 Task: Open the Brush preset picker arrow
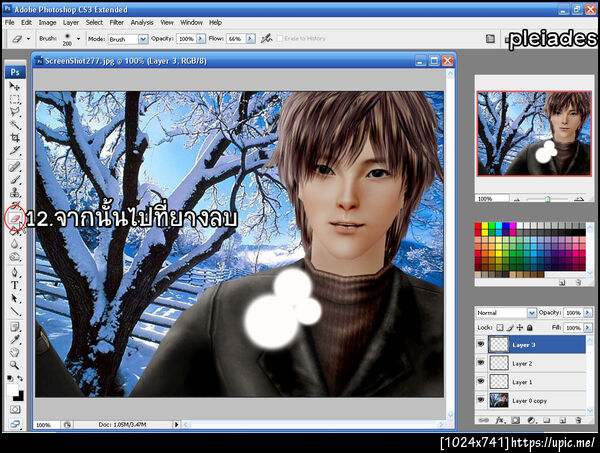tap(78, 39)
